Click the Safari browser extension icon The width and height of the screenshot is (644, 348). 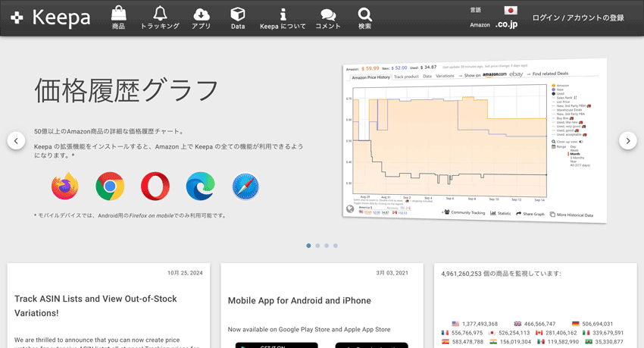click(x=245, y=187)
